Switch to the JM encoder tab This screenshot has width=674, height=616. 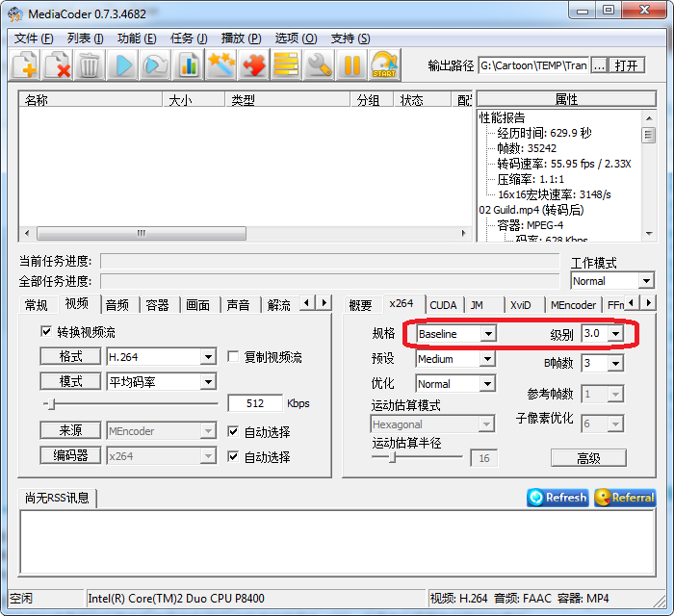coord(477,305)
